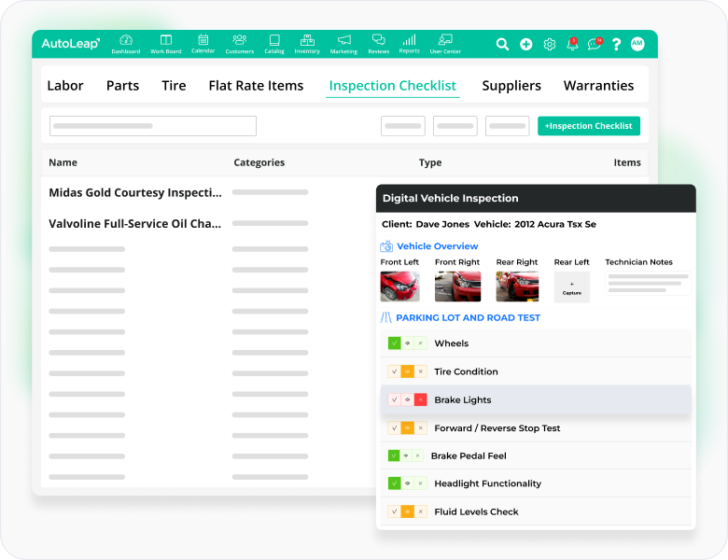Viewport: 728px width, 560px height.
Task: Switch to the Flat Rate Items tab
Action: click(256, 86)
